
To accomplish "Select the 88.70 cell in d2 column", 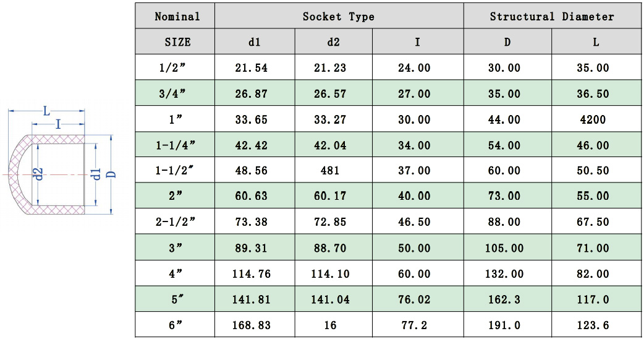I will [x=330, y=248].
